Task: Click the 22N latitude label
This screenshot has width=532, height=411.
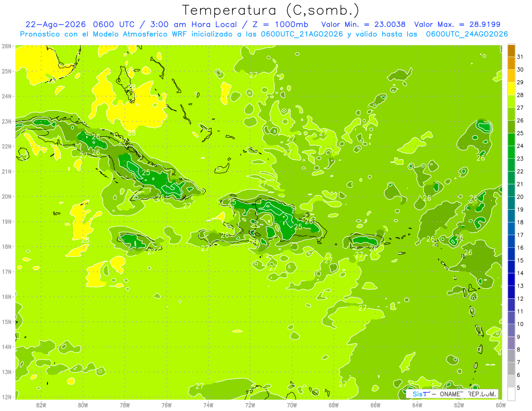Action: pos(6,146)
